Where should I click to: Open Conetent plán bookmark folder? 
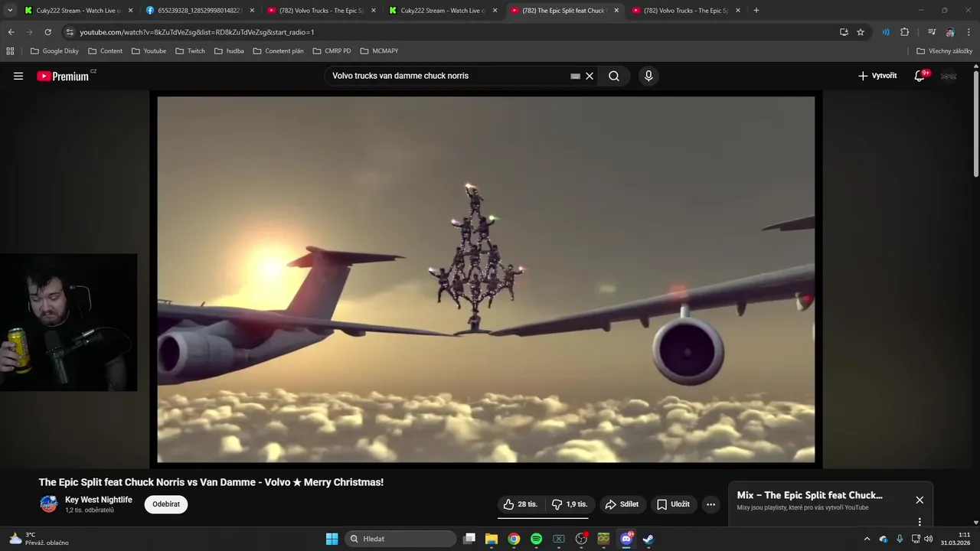coord(278,51)
